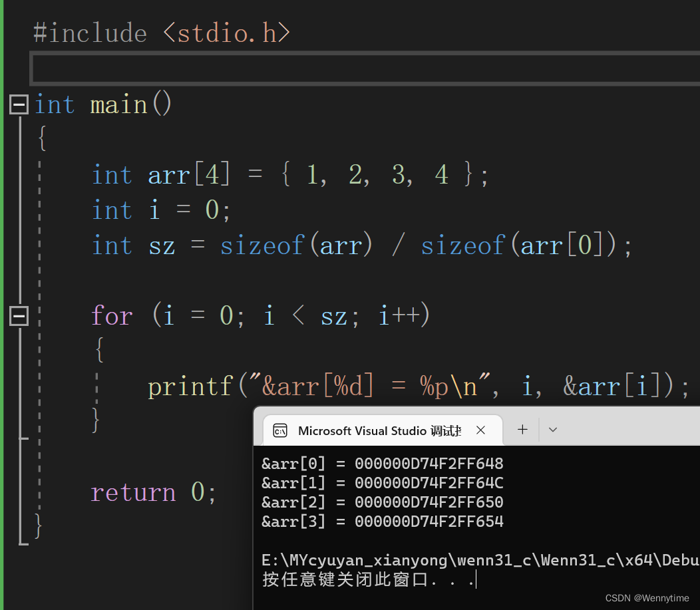Viewport: 700px width, 610px height.
Task: Click the '#include <stdio.h>' line
Action: 162,33
